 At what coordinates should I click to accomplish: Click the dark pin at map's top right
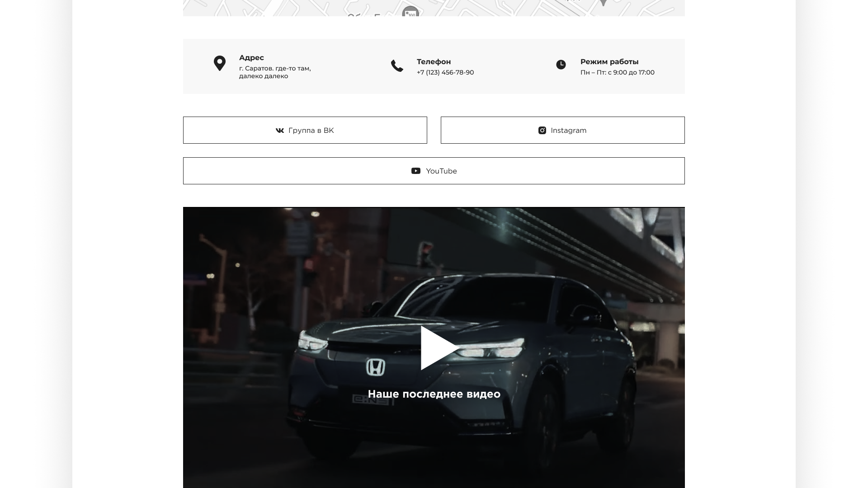point(603,2)
